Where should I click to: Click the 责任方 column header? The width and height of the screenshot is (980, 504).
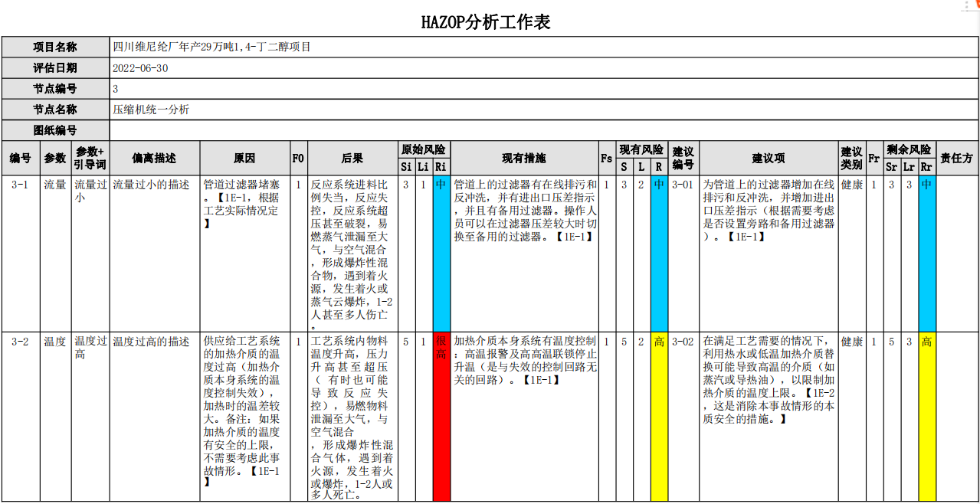(x=957, y=158)
